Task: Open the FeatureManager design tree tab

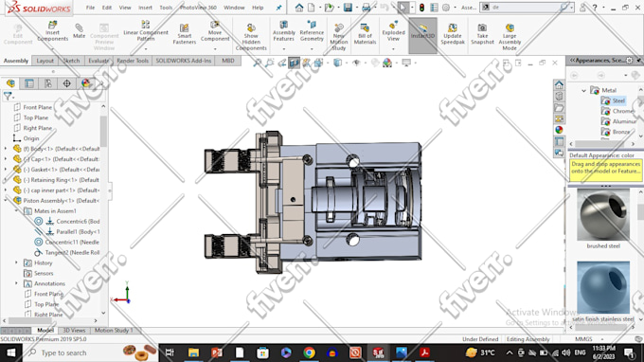Action: [x=10, y=83]
